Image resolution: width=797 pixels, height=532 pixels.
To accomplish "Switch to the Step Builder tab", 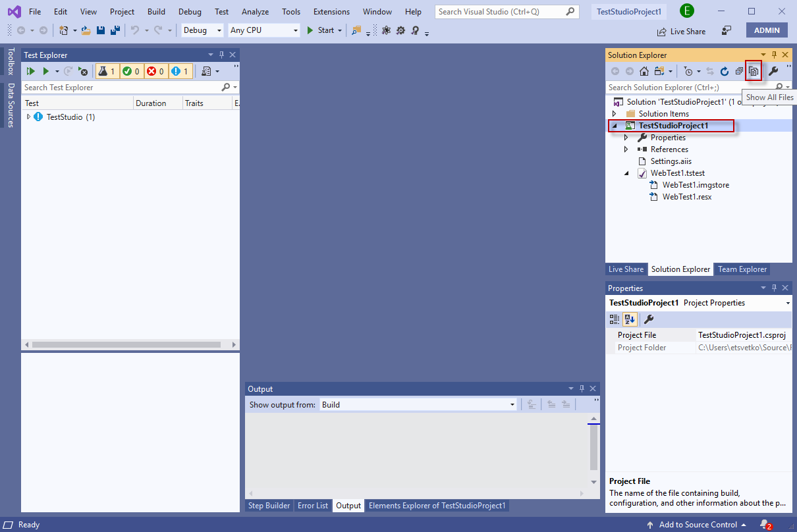I will point(269,506).
